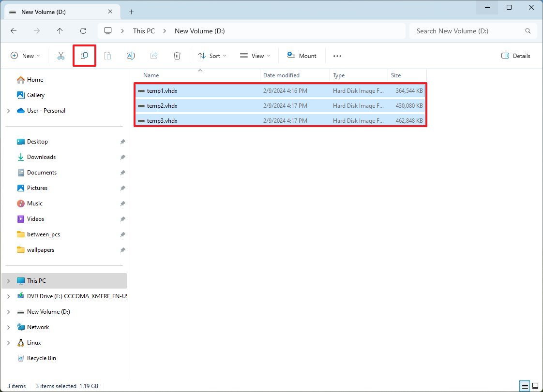Open the Sort dropdown

tap(211, 56)
